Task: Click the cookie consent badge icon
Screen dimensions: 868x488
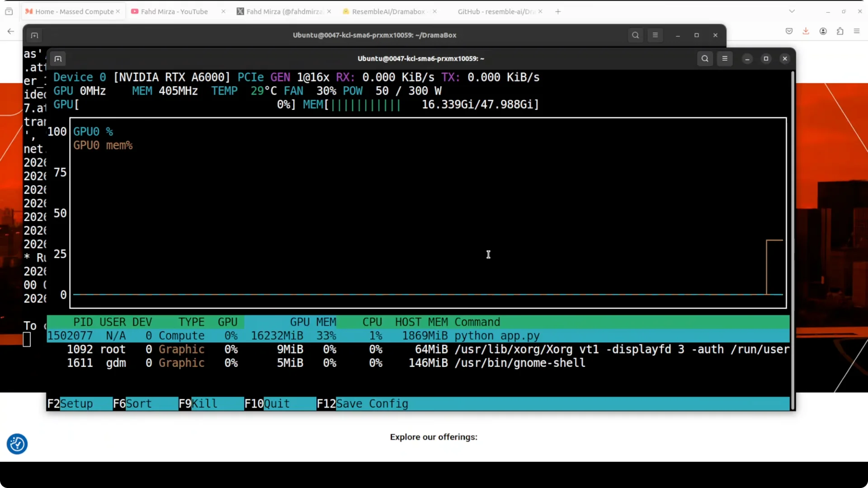Action: (x=17, y=444)
